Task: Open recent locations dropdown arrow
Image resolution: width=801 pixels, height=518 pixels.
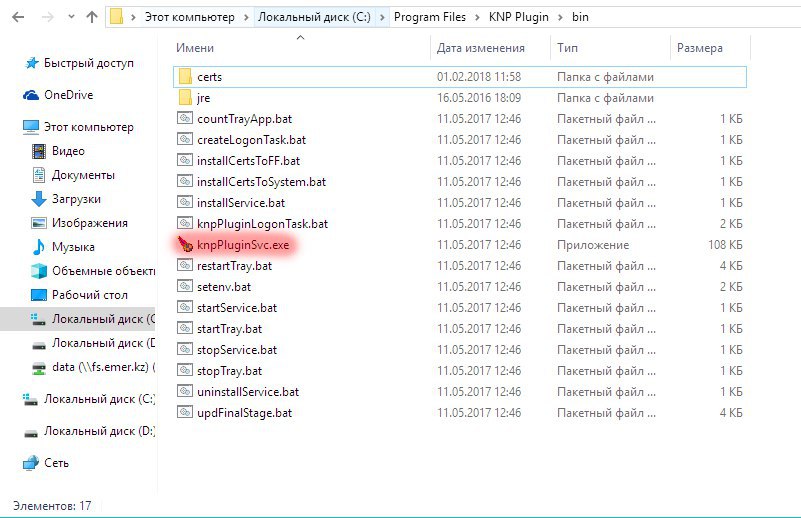Action: coord(72,17)
